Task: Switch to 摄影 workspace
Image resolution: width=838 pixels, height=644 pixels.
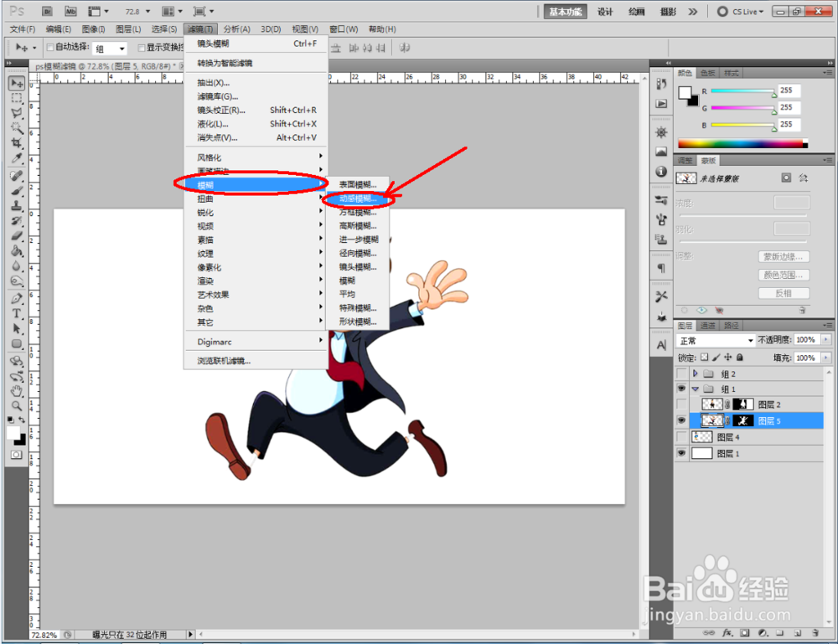Action: point(668,11)
